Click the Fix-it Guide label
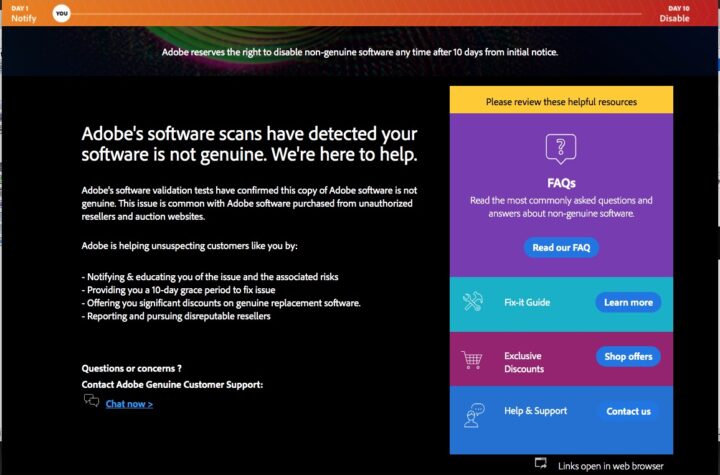Viewport: 720px width, 475px height. [x=527, y=302]
